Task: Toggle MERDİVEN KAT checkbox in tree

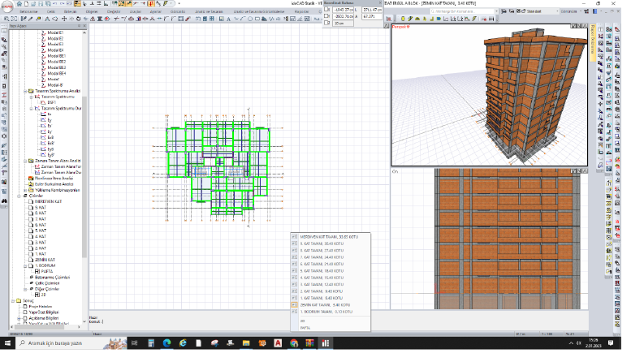Action: tap(30, 202)
